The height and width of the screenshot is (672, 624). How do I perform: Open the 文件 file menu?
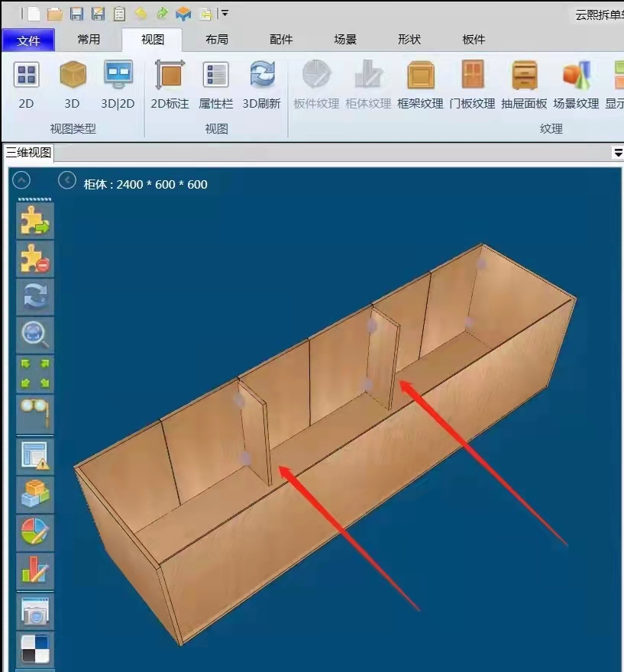click(28, 40)
